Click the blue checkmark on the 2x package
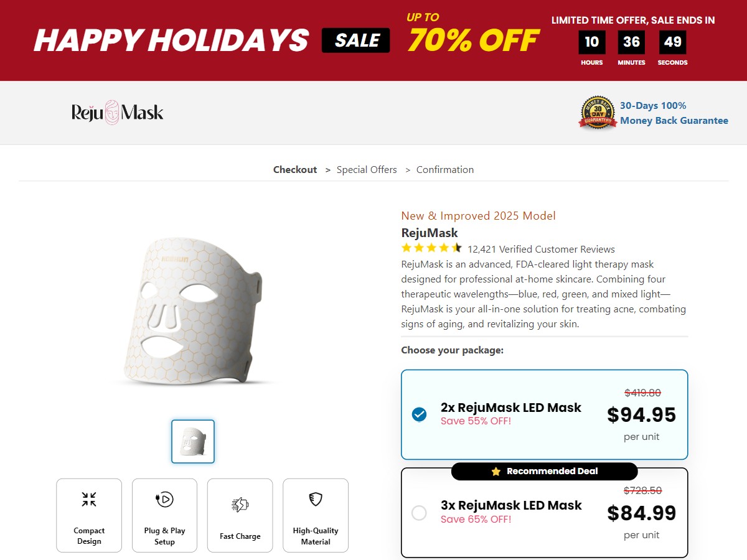Viewport: 747px width, 560px height. (418, 414)
